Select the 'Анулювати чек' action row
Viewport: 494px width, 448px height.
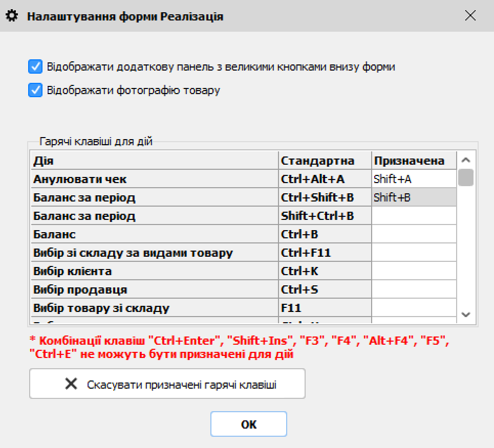point(154,178)
